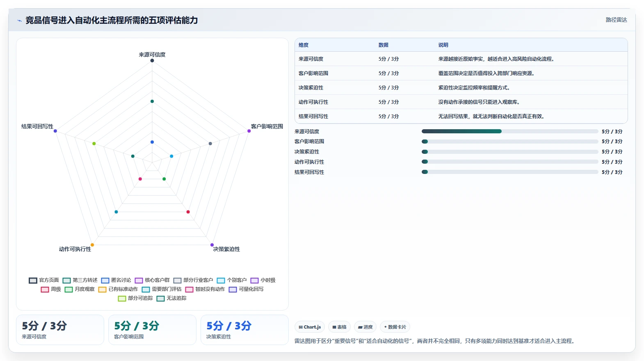Click the 来源可信度 progress bar
Screen dimensions: 644x361
pyautogui.click(x=510, y=131)
